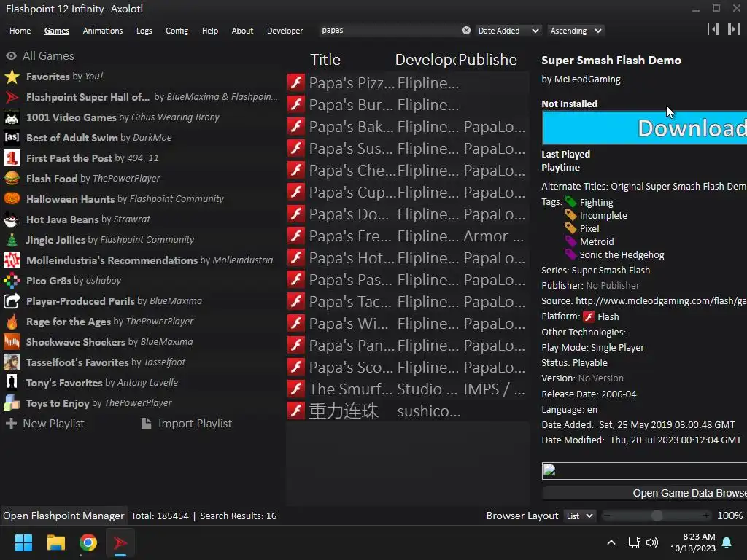Open the Games tab
The image size is (747, 560).
click(57, 31)
